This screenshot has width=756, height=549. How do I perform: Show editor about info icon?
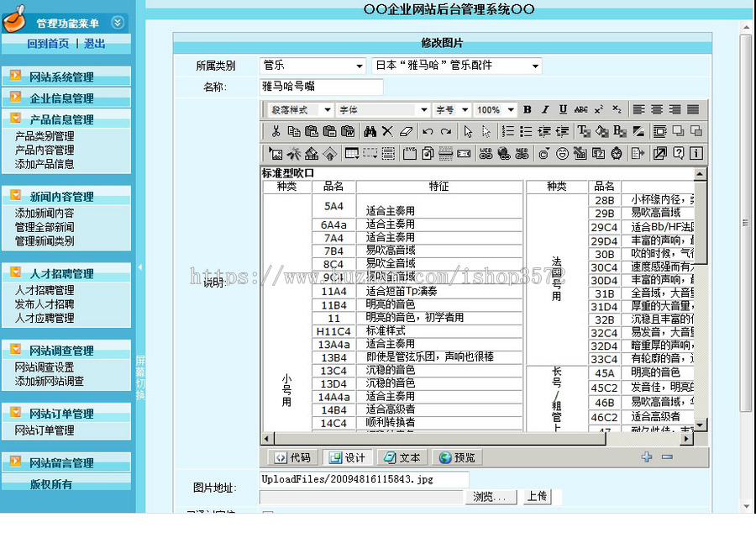tap(696, 153)
